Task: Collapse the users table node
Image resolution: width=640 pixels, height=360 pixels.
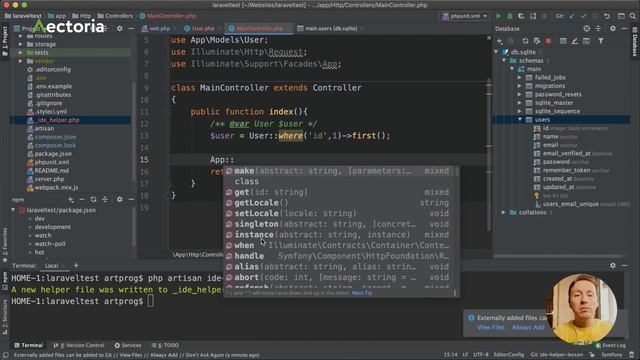Action: 520,120
